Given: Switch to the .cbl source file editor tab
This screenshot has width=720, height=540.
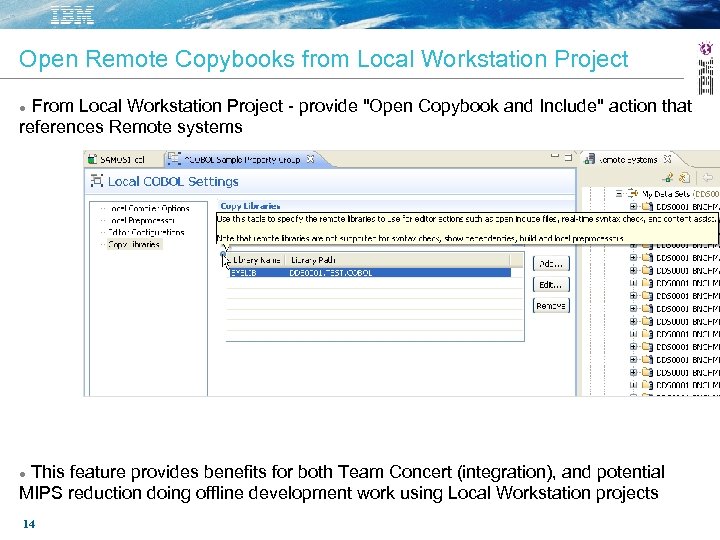Looking at the screenshot, I should click(118, 159).
